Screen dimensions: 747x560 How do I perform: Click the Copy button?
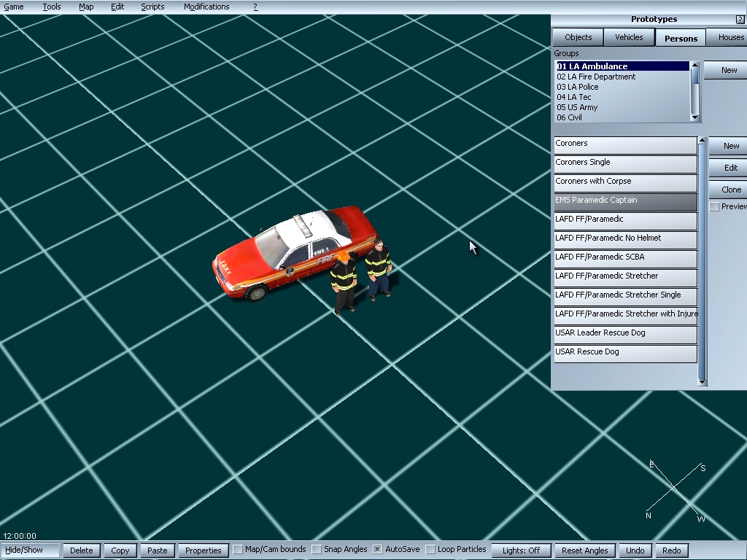tap(120, 551)
